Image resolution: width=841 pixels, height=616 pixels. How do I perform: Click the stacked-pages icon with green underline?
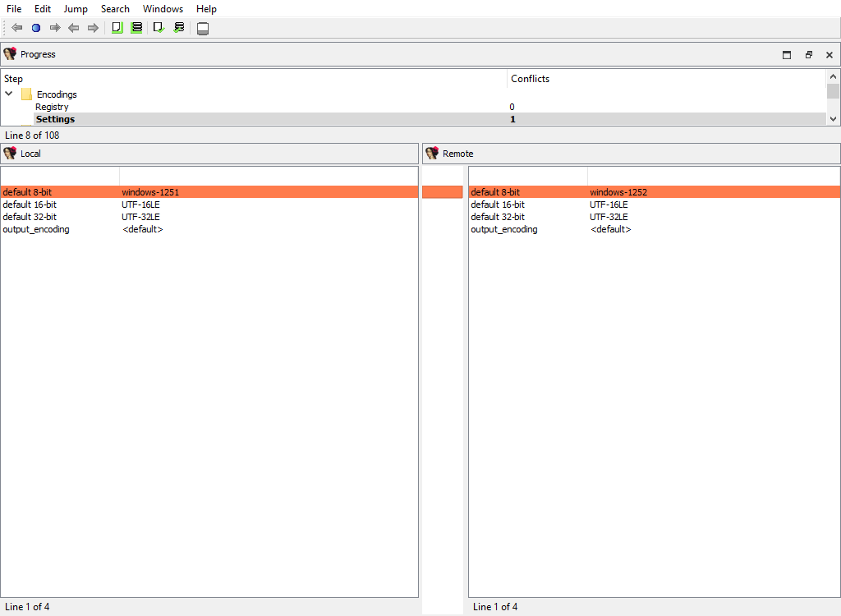coord(136,27)
